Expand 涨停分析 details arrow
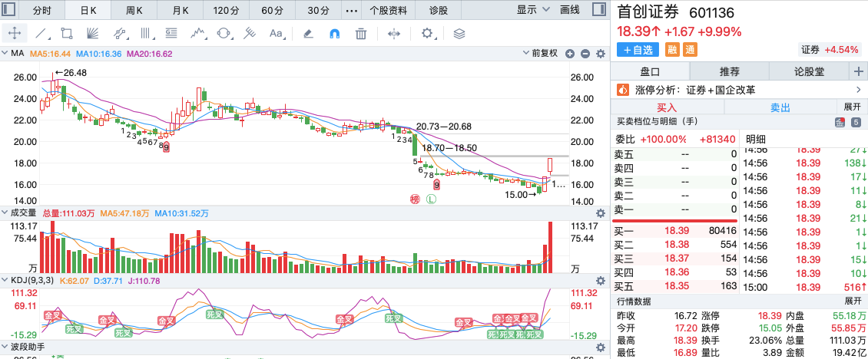The image size is (868, 359). 859,90
